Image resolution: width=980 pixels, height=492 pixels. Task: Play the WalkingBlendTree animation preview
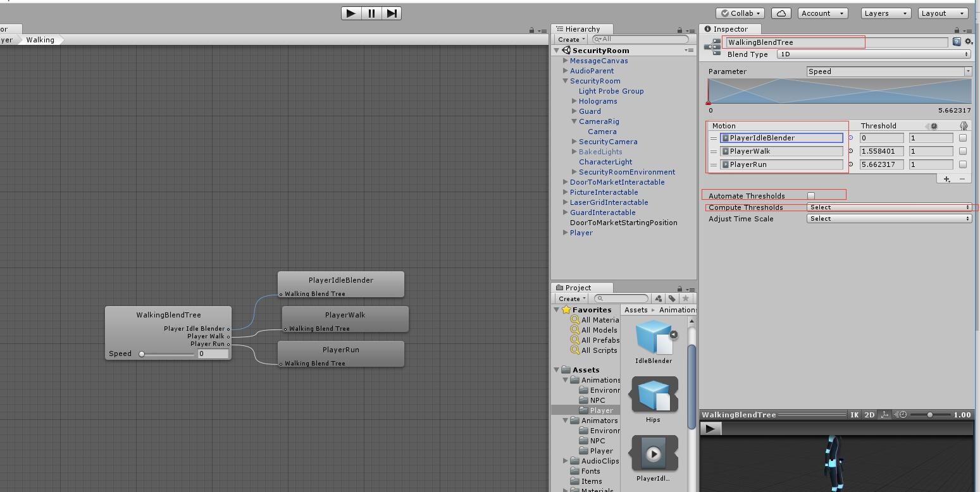[x=710, y=429]
